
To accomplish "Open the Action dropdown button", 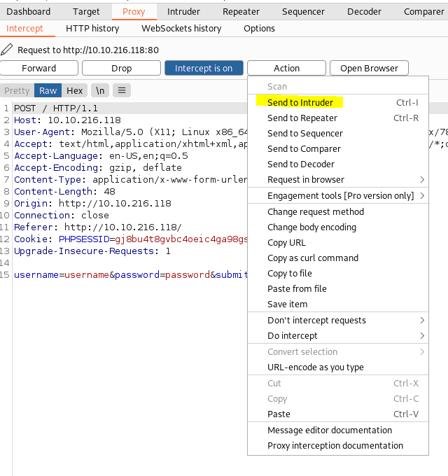I will point(286,68).
